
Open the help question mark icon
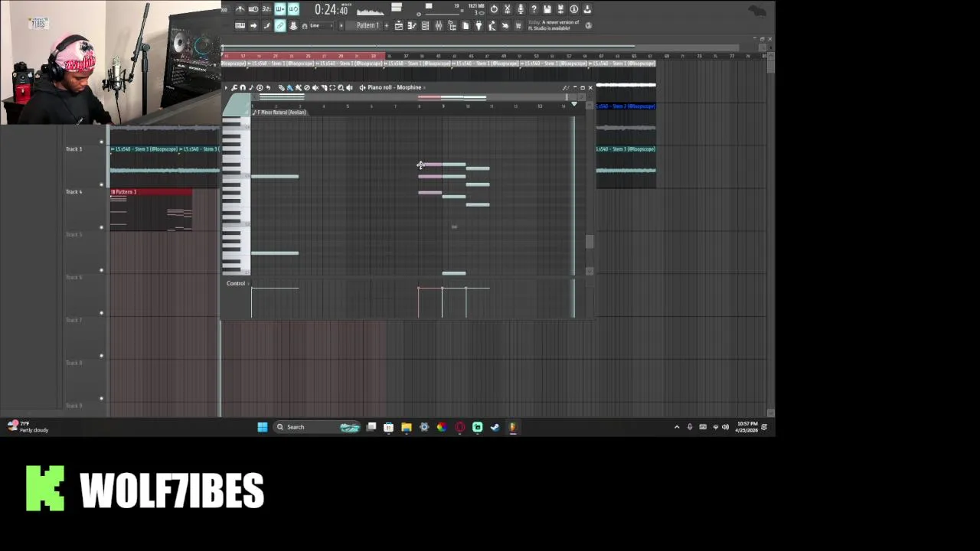(x=534, y=9)
